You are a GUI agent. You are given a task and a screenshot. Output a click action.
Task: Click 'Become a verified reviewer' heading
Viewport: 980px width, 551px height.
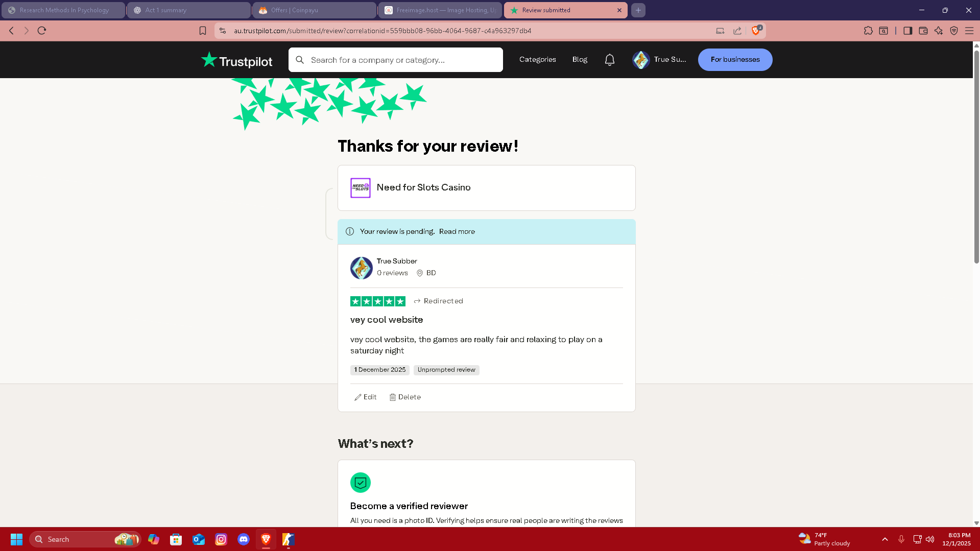pyautogui.click(x=409, y=506)
